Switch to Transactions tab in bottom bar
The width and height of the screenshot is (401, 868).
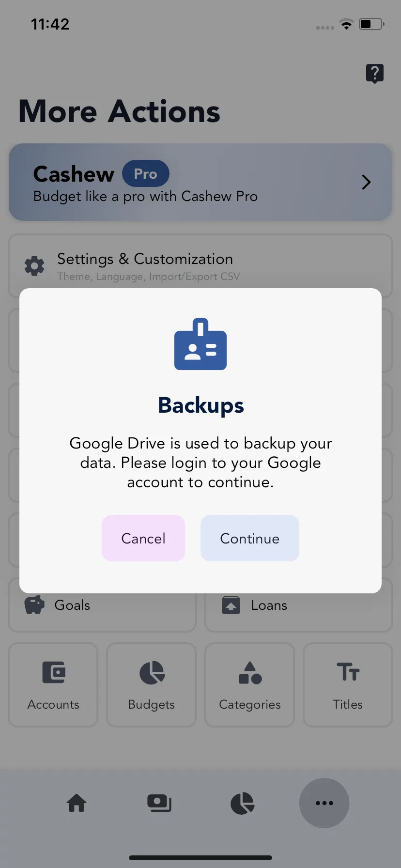(x=159, y=803)
